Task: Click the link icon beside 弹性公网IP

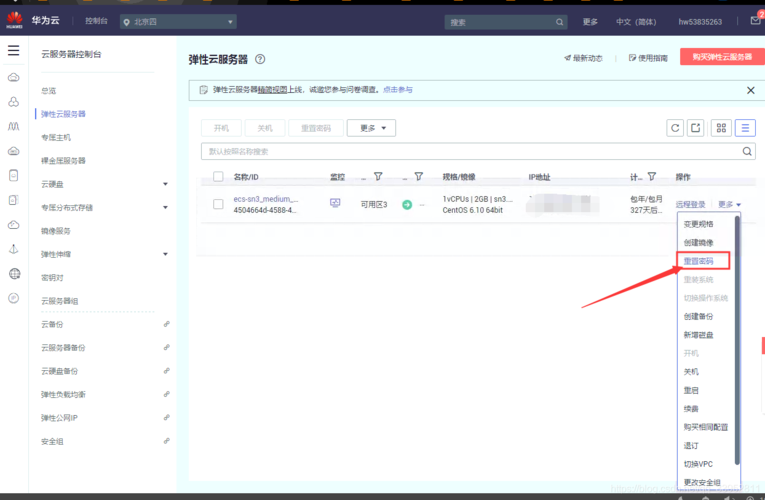Action: (x=166, y=418)
